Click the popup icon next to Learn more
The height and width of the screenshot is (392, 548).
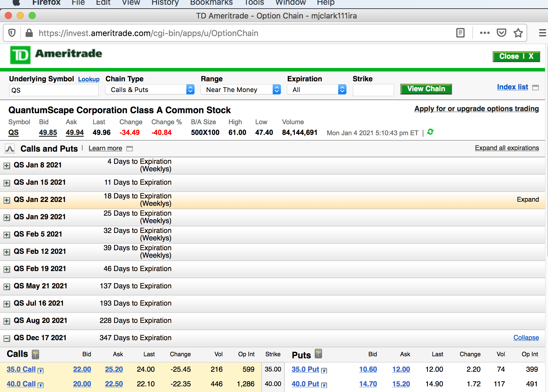130,148
